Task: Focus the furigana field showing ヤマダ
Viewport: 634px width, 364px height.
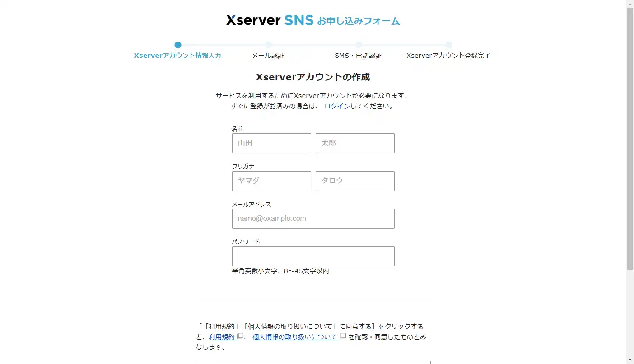Action: (271, 181)
